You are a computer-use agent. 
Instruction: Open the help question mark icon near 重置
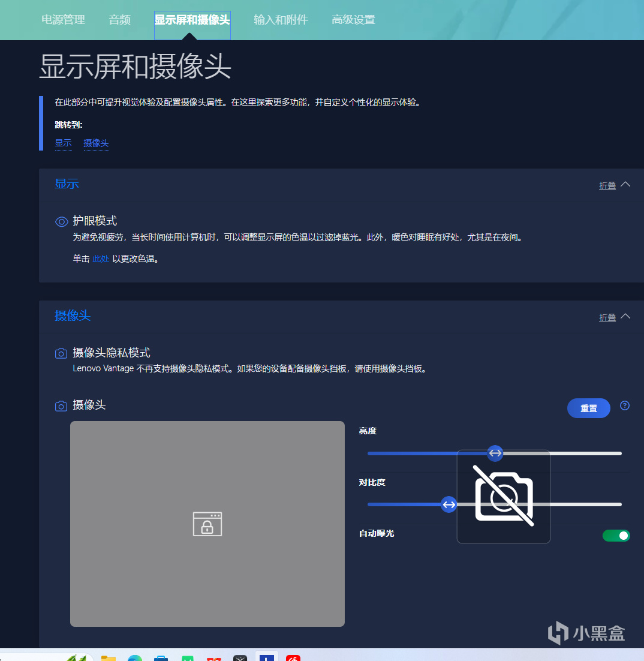(625, 405)
